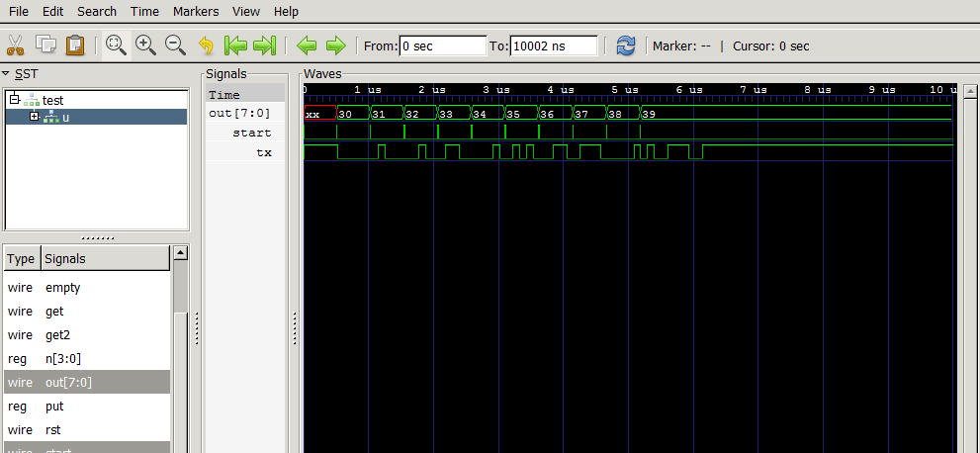Screen dimensions: 980x453
Task: Select the put reg signal
Action: [x=87, y=407]
